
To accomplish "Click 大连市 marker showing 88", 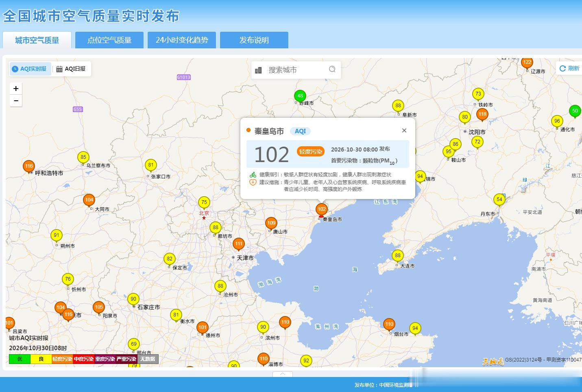I will point(398,256).
